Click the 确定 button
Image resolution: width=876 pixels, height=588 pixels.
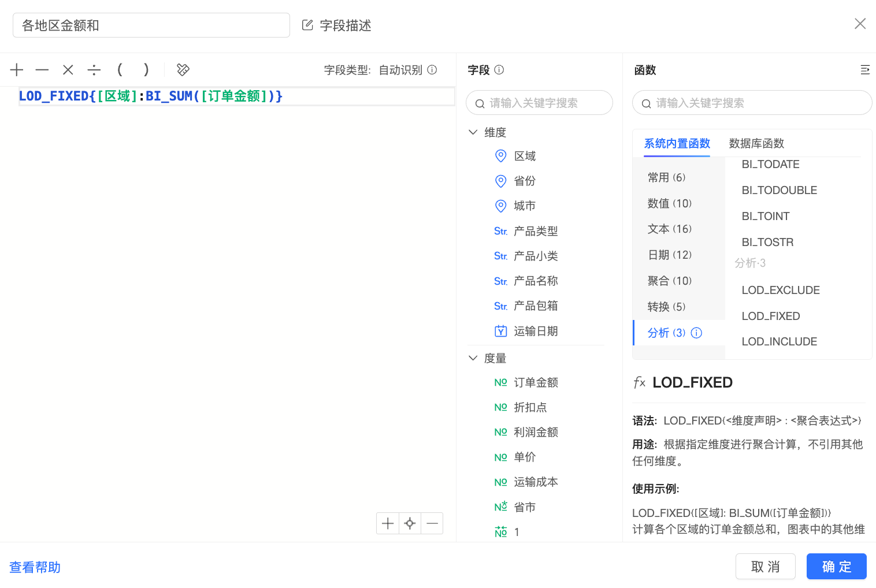836,566
